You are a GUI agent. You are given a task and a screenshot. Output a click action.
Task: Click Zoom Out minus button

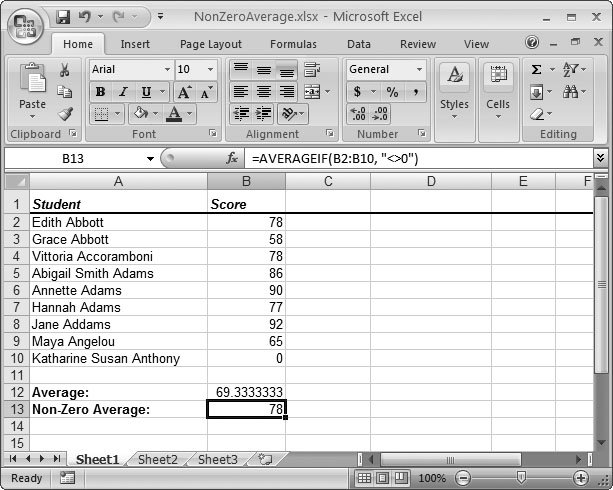point(463,478)
